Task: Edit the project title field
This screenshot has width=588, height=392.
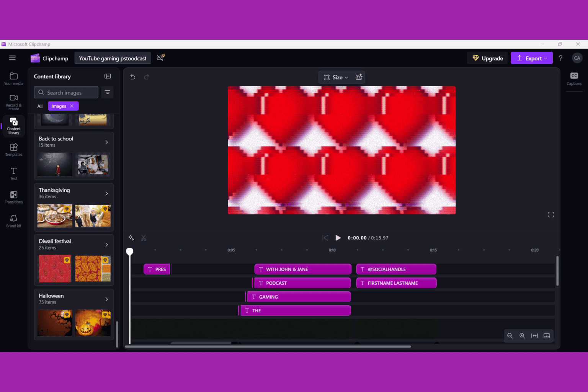Action: point(113,58)
